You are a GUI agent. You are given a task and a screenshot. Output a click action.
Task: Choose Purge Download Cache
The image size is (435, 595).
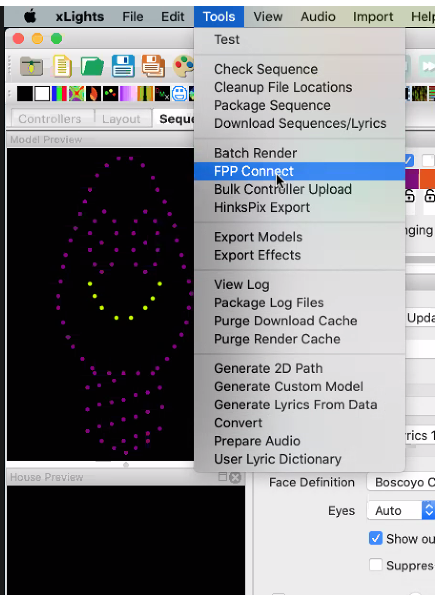tap(299, 321)
